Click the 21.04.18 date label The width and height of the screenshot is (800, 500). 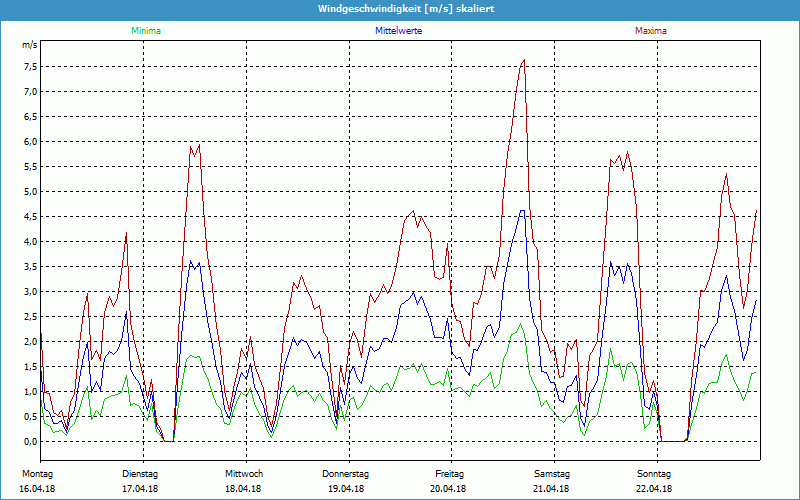point(551,489)
